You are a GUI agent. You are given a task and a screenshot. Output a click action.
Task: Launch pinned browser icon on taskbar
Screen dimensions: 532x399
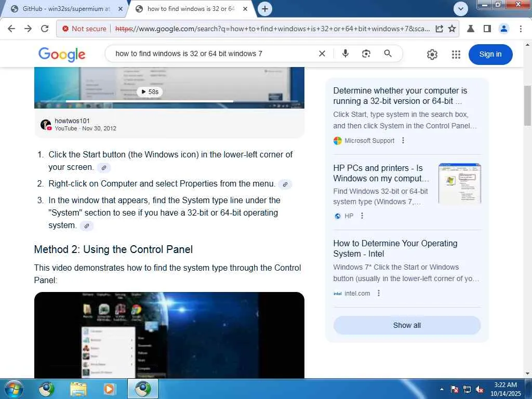pyautogui.click(x=46, y=389)
